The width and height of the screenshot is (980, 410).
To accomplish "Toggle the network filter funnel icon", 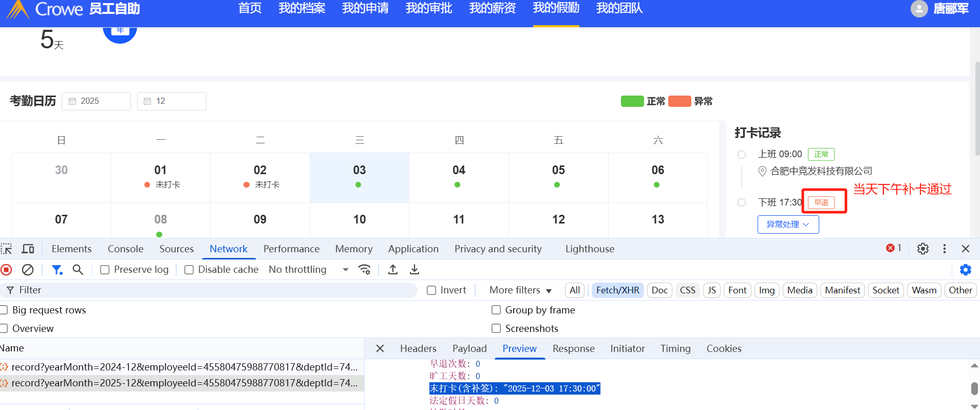I will click(x=57, y=270).
